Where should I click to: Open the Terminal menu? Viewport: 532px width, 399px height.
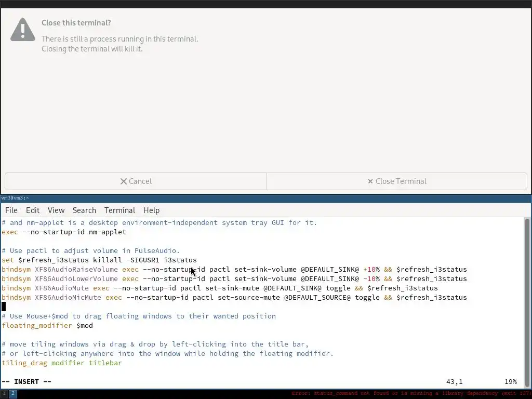[120, 210]
